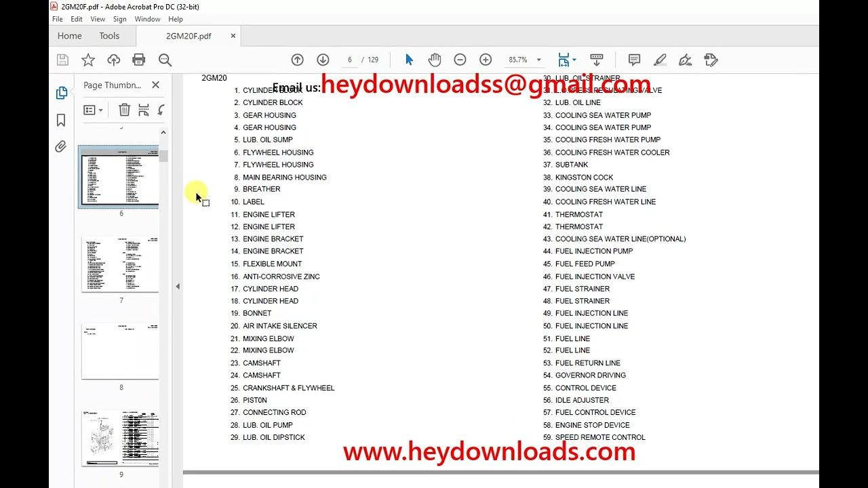Upload file via the cloud arrow icon

click(x=113, y=60)
